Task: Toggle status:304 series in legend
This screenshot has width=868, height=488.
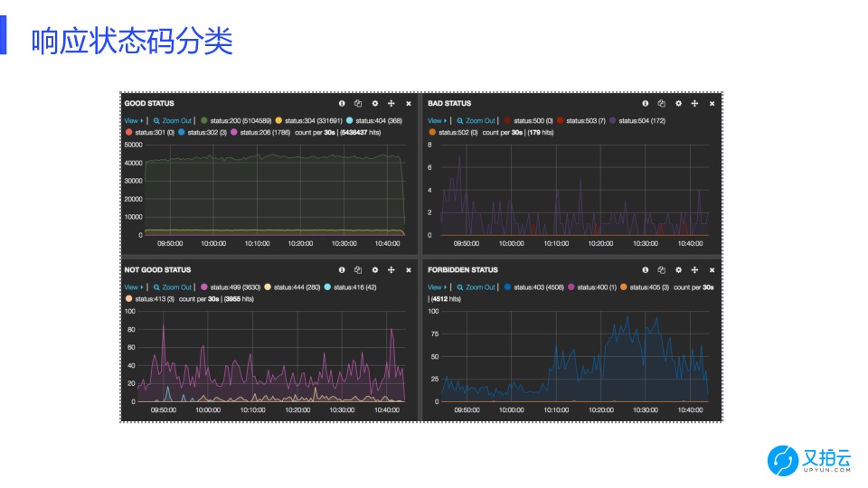Action: (x=309, y=120)
